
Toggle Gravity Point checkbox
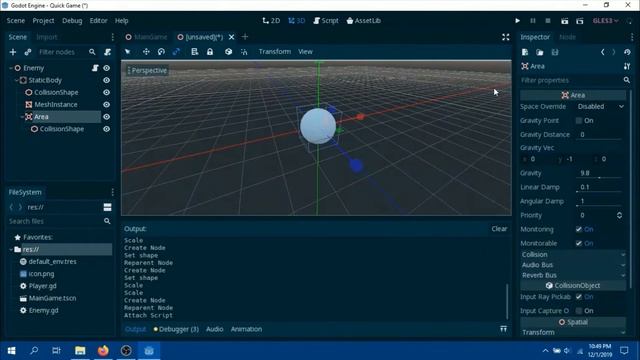[x=579, y=120]
